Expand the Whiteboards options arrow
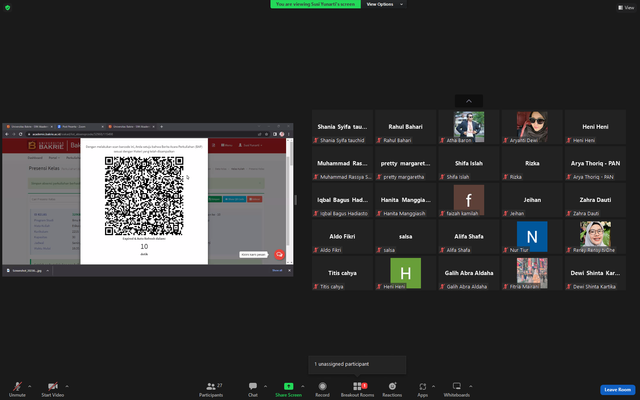The height and width of the screenshot is (400, 640). [471, 386]
